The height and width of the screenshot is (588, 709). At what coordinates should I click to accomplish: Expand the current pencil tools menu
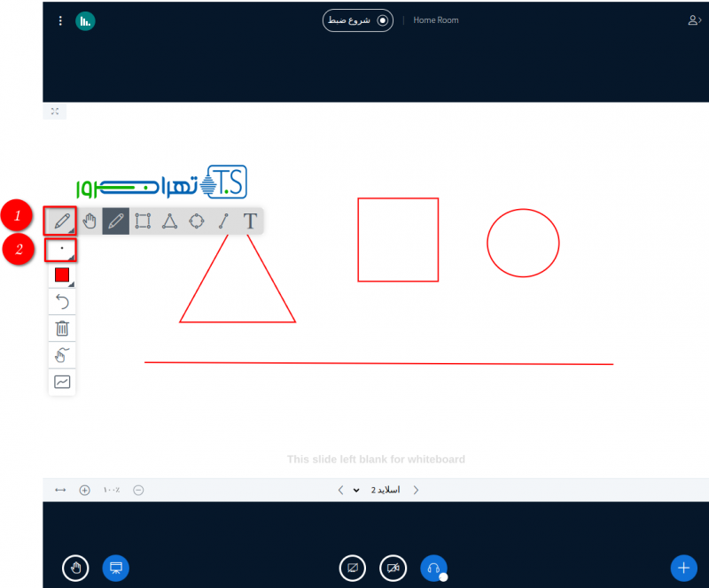point(61,219)
